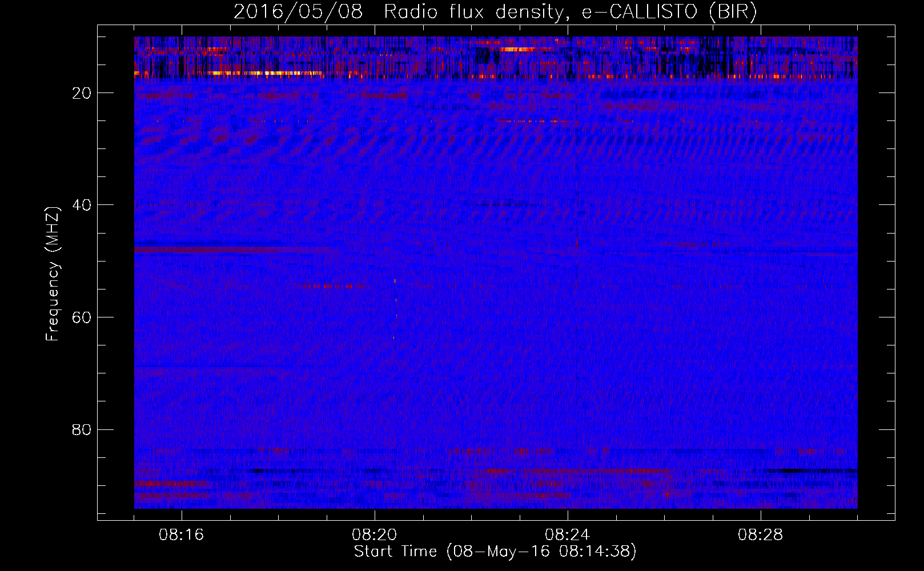Click the 08:24 time tick label
The height and width of the screenshot is (571, 924).
[x=568, y=535]
